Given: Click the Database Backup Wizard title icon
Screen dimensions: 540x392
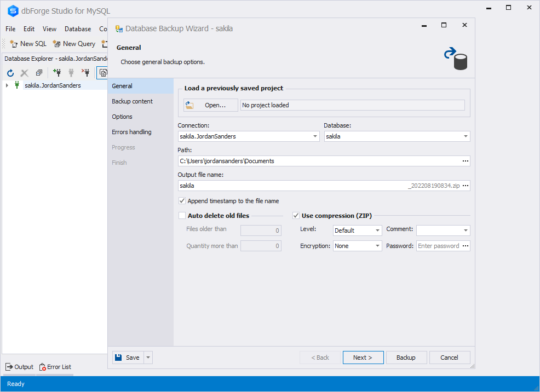Looking at the screenshot, I should tap(119, 28).
